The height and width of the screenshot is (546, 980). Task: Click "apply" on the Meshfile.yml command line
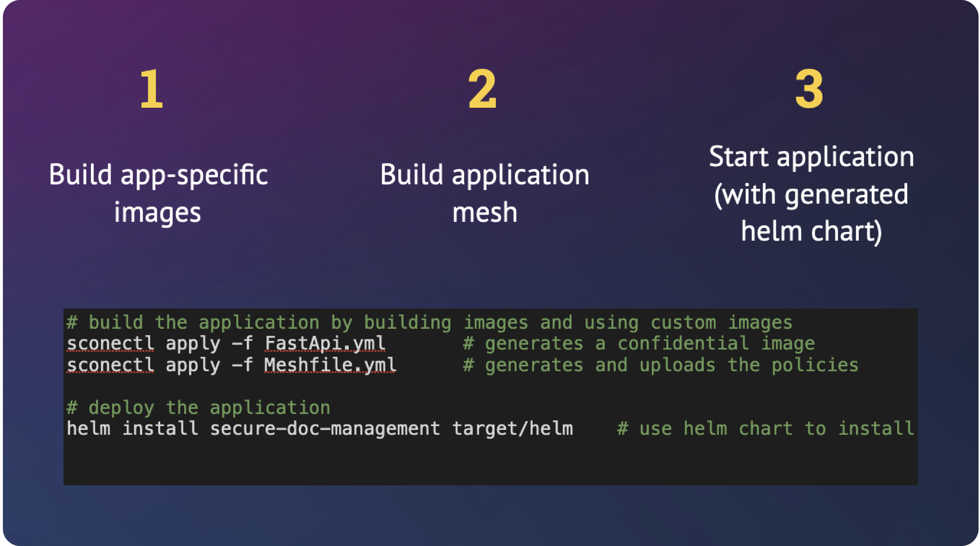(193, 365)
